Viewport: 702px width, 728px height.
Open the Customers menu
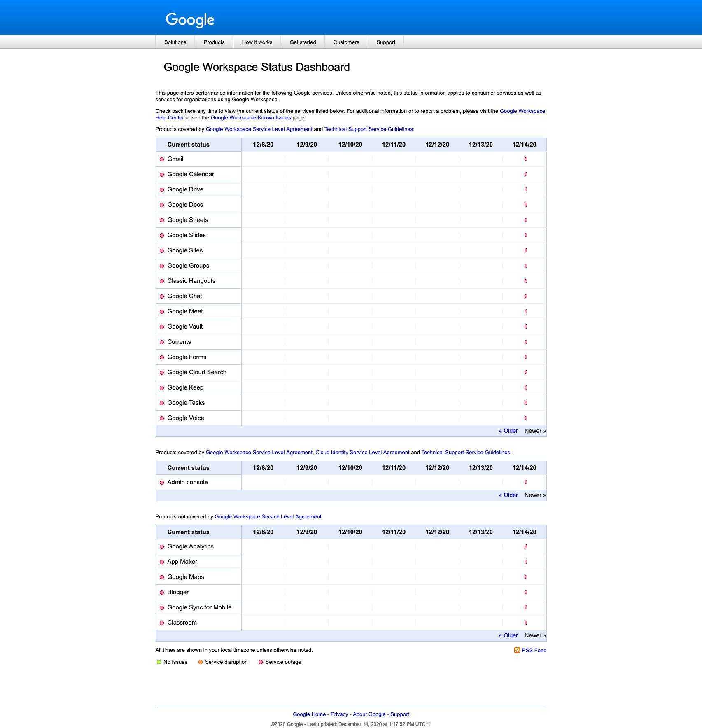[346, 42]
